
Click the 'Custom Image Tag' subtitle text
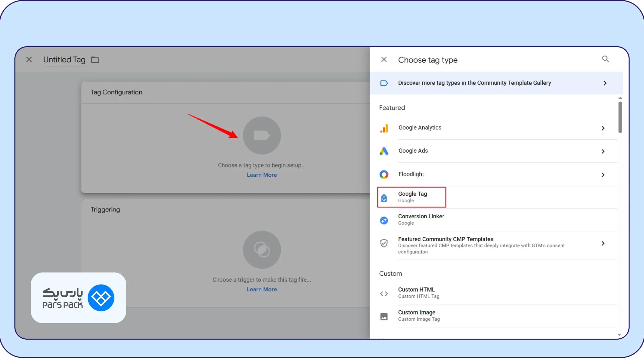[x=419, y=319]
